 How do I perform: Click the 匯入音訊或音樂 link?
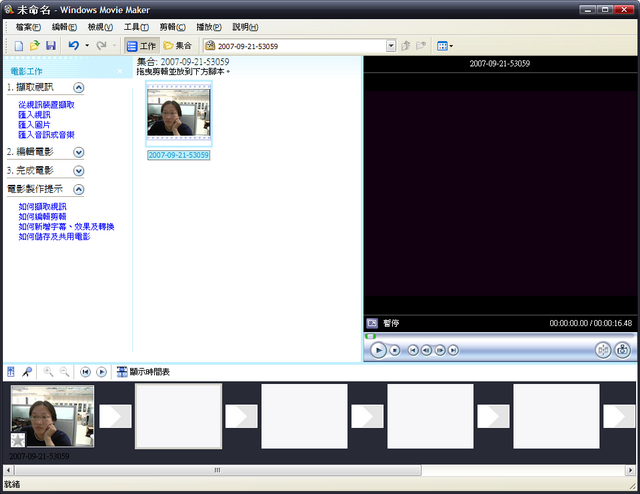[47, 135]
